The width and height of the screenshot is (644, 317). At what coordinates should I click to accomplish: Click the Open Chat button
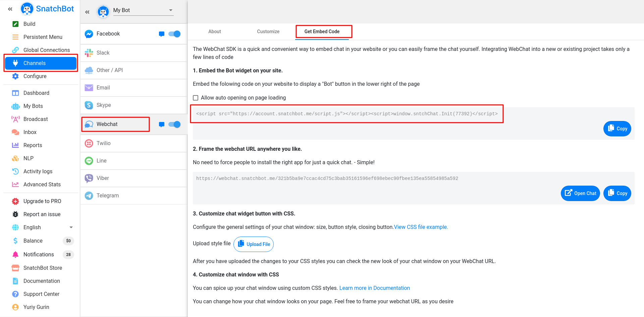click(580, 193)
